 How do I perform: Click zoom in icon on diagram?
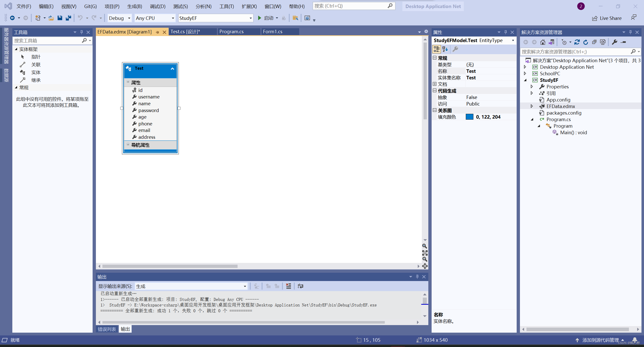click(425, 246)
